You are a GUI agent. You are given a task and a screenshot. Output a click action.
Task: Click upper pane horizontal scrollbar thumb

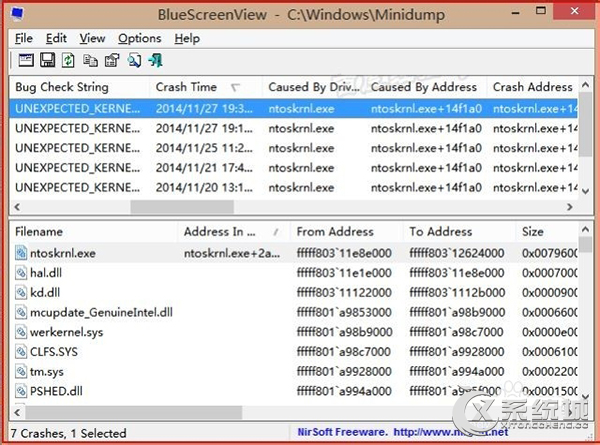(x=182, y=207)
